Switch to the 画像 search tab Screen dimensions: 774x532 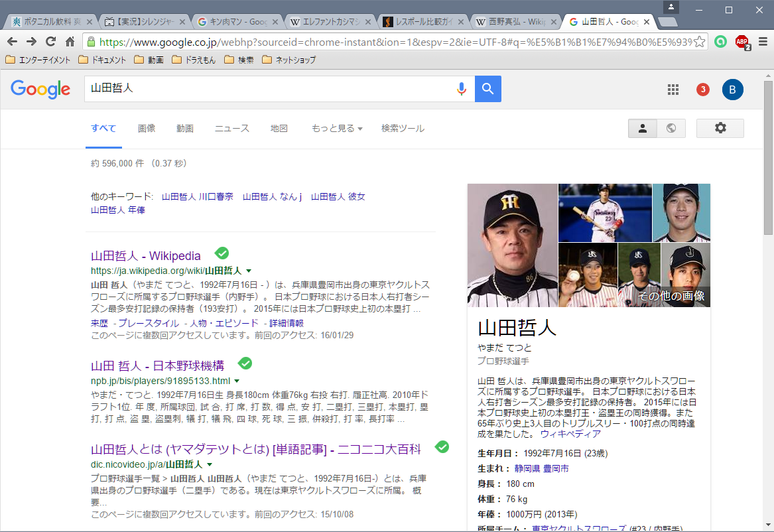click(x=146, y=128)
